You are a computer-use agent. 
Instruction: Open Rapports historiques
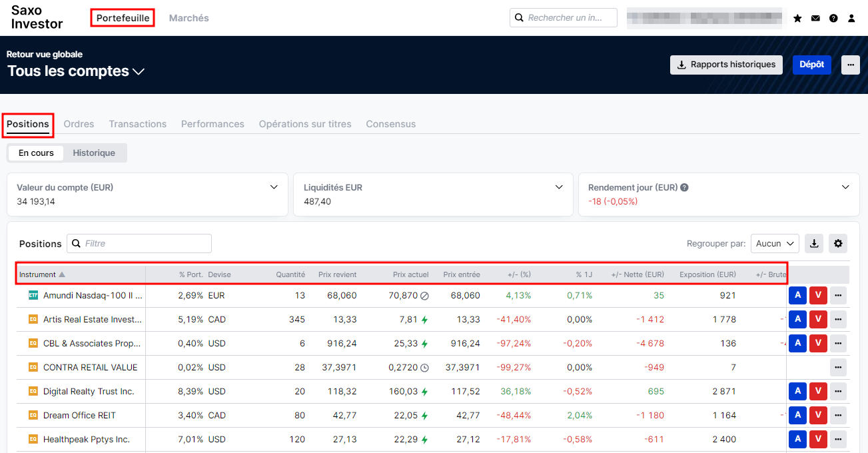point(726,65)
